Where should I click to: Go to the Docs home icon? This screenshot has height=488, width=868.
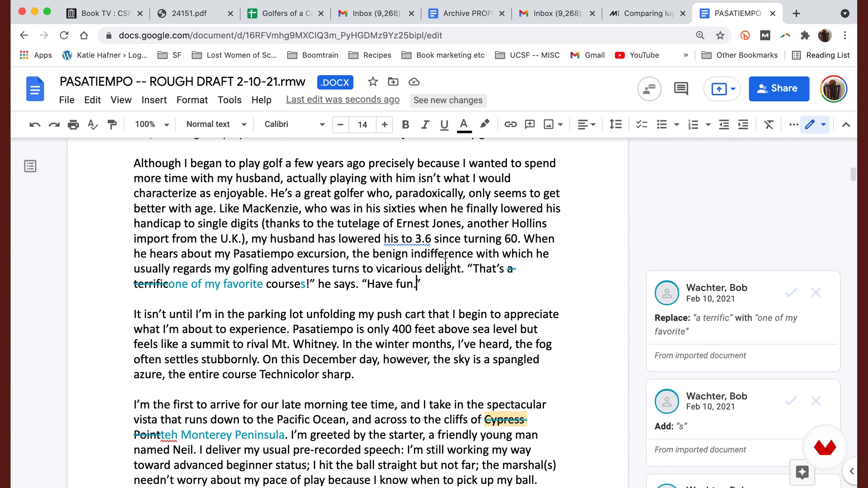pyautogui.click(x=35, y=89)
